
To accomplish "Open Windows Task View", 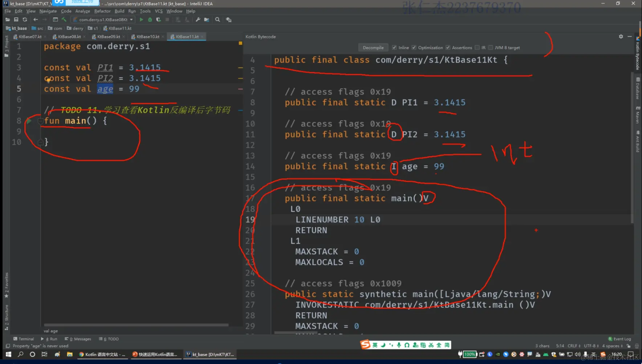I will [x=44, y=355].
